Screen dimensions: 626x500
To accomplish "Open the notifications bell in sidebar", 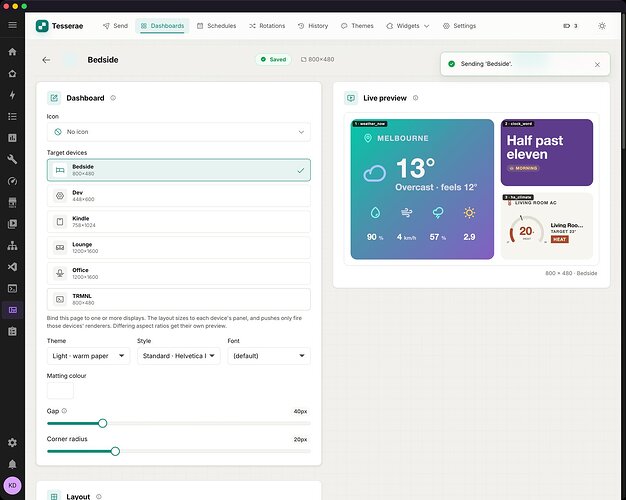I will [12, 464].
